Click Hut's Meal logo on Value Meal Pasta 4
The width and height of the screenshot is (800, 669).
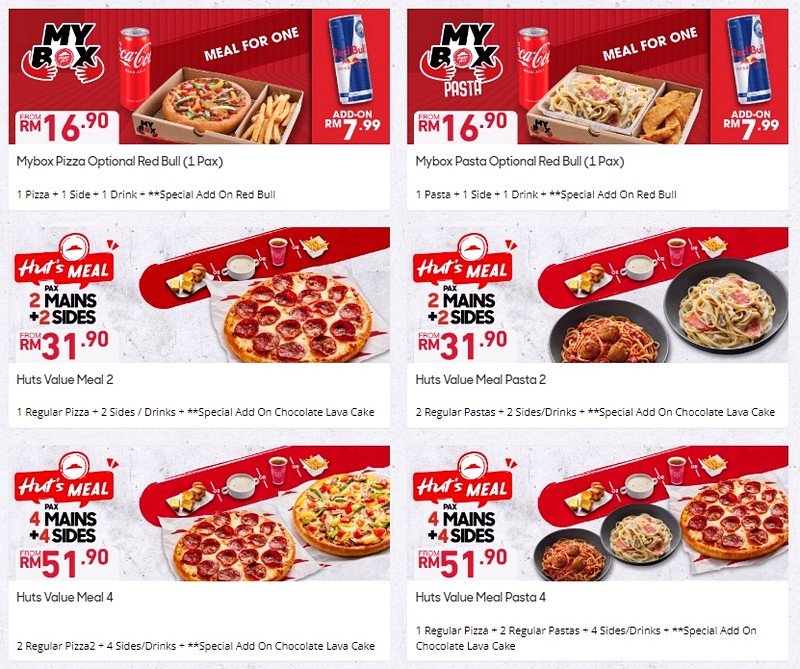(x=463, y=480)
